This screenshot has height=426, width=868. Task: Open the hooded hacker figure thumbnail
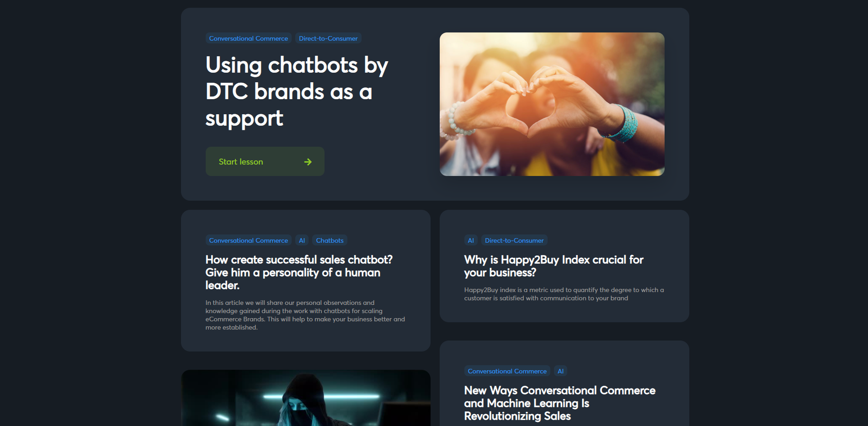[305, 398]
